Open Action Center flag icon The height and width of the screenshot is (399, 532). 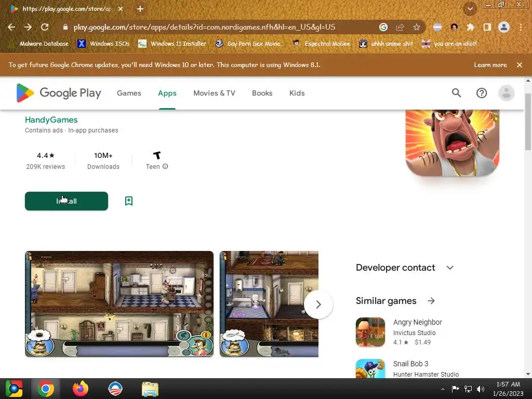(x=455, y=389)
